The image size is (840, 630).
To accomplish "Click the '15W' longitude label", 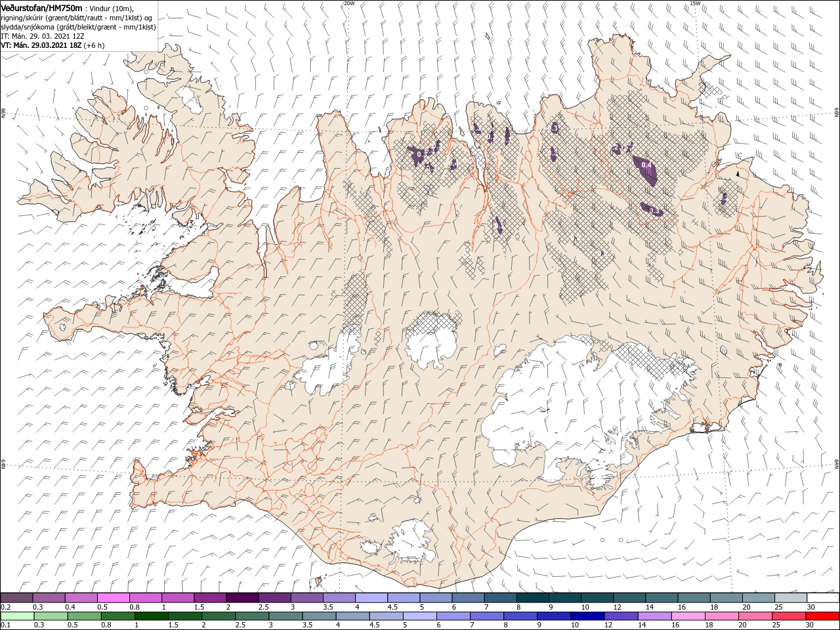I will [695, 3].
